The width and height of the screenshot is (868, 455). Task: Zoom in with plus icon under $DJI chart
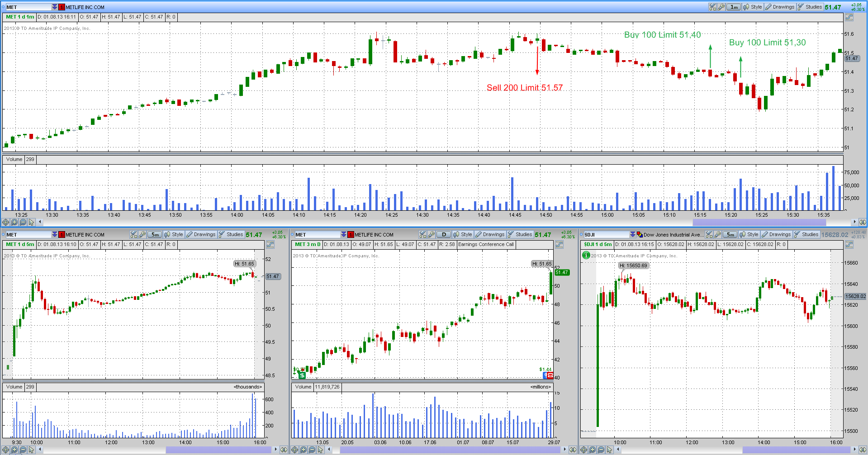point(592,450)
